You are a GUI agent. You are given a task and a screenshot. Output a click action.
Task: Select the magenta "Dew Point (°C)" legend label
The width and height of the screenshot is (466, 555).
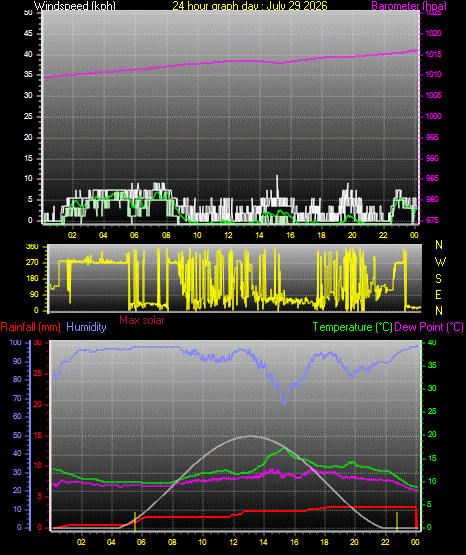pyautogui.click(x=429, y=327)
